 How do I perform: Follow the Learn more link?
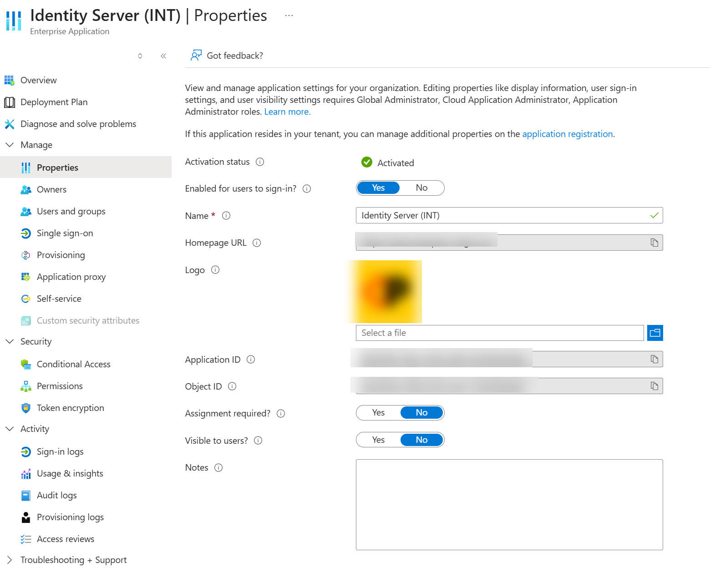click(287, 112)
